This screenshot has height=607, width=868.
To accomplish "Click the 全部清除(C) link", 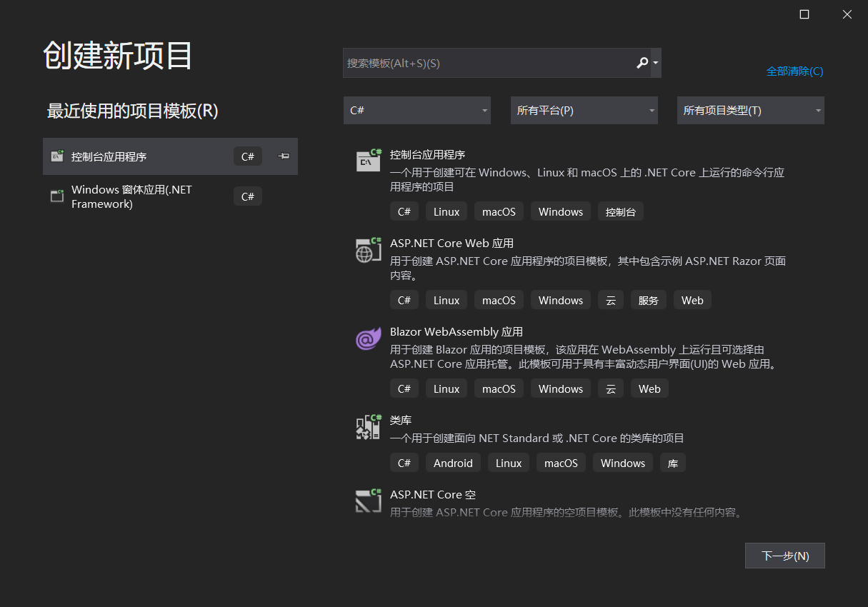I will pos(794,71).
